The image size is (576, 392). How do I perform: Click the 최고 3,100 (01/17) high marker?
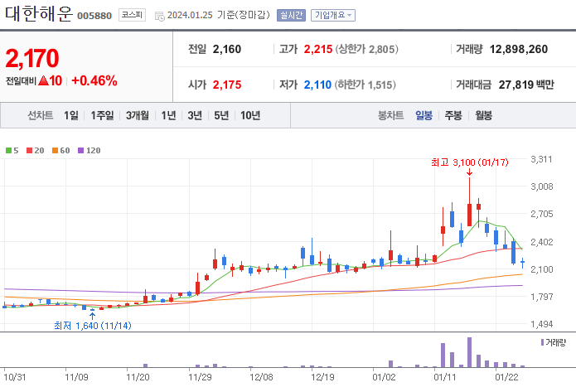click(x=469, y=162)
